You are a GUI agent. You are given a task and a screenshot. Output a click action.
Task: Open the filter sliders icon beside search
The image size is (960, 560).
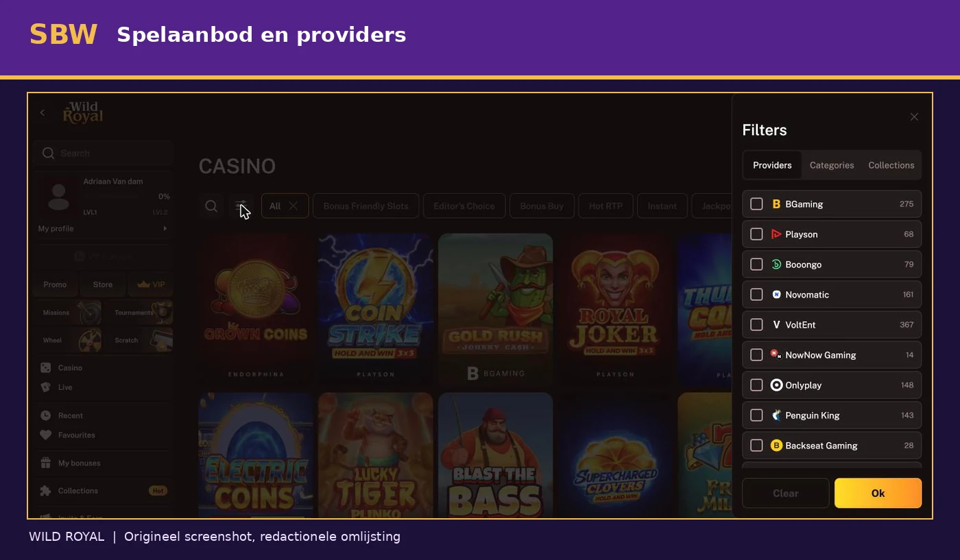pyautogui.click(x=241, y=206)
